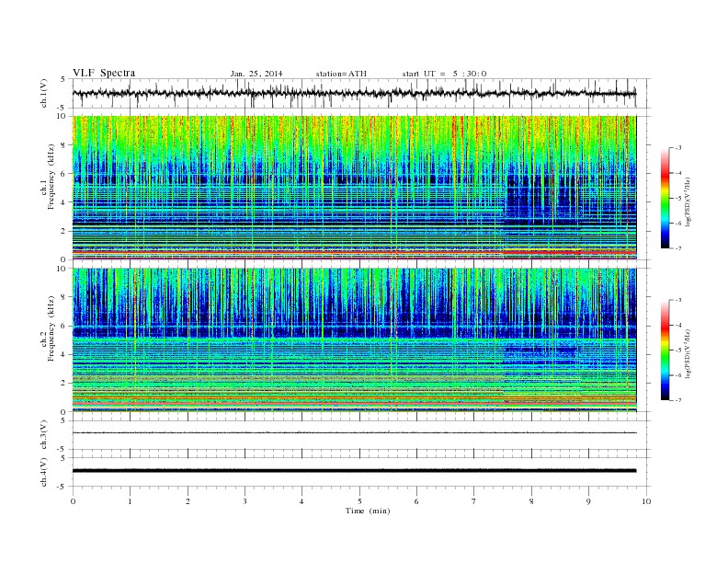Screen dimensions: 728x563
Task: Click time axis tick label "9"
Action: click(x=588, y=501)
